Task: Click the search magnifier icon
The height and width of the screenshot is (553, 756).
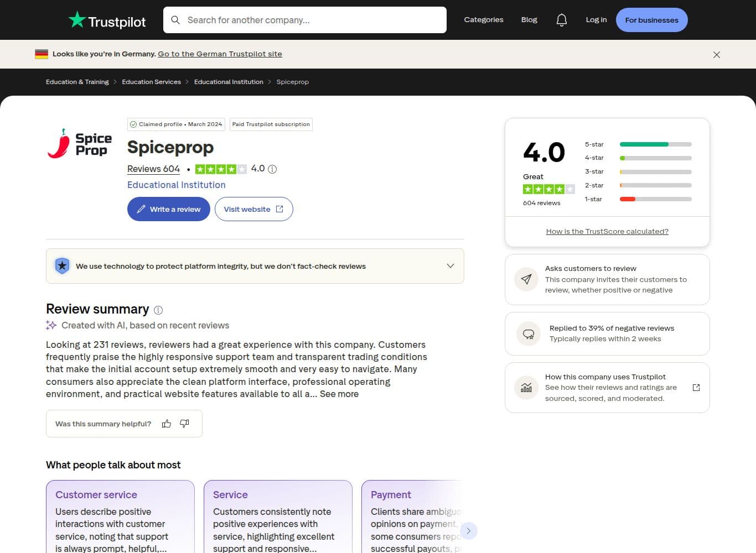Action: click(x=175, y=20)
